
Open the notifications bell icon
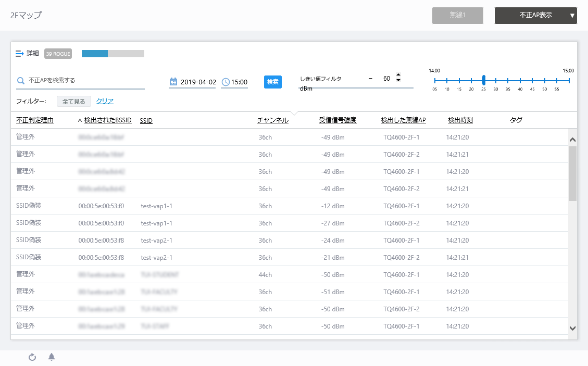(x=52, y=357)
